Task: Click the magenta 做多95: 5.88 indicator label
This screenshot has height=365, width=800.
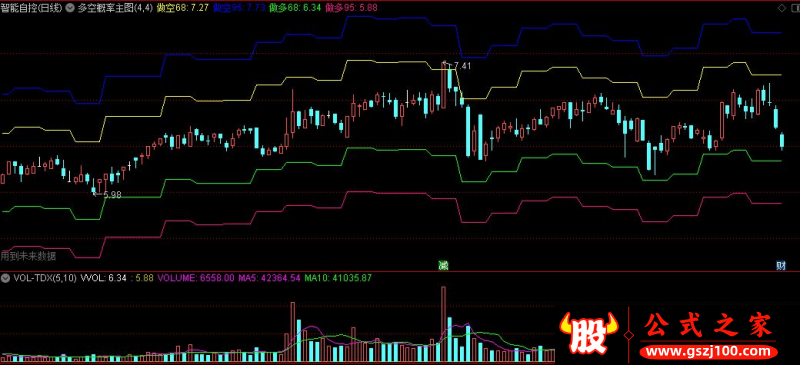Action: 351,8
